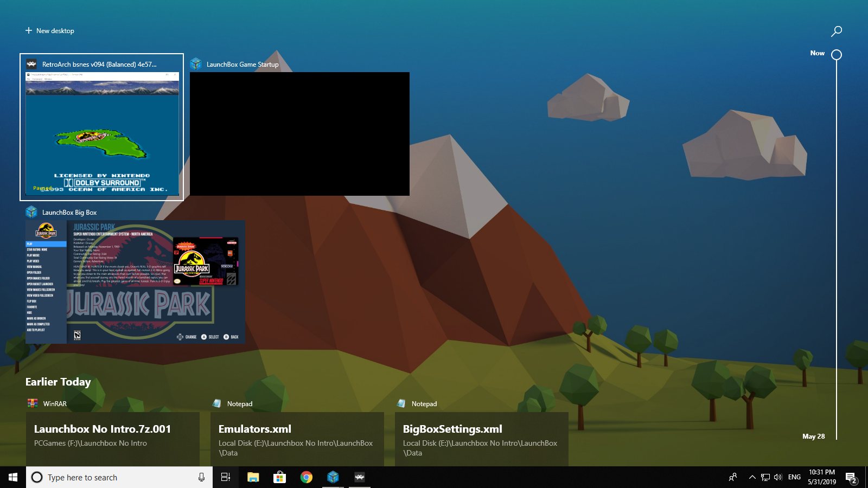Screen dimensions: 868x488
Task: Click the ENG language indicator
Action: [x=794, y=477]
